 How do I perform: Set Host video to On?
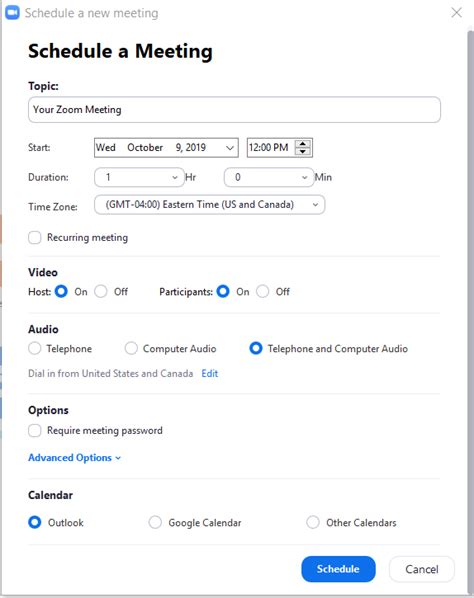pyautogui.click(x=61, y=292)
